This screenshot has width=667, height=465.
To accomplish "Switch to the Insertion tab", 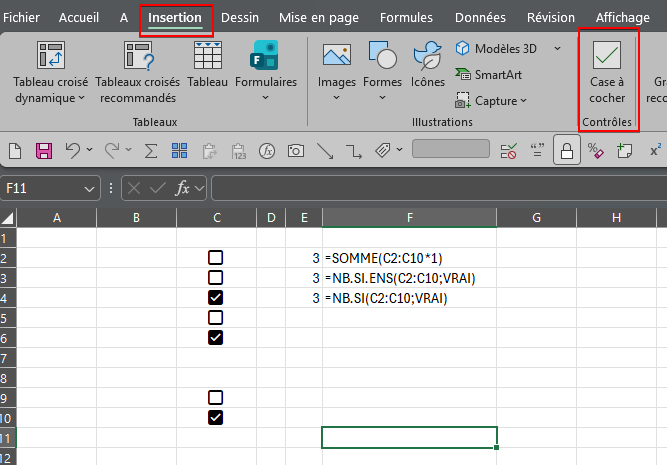I will (174, 18).
